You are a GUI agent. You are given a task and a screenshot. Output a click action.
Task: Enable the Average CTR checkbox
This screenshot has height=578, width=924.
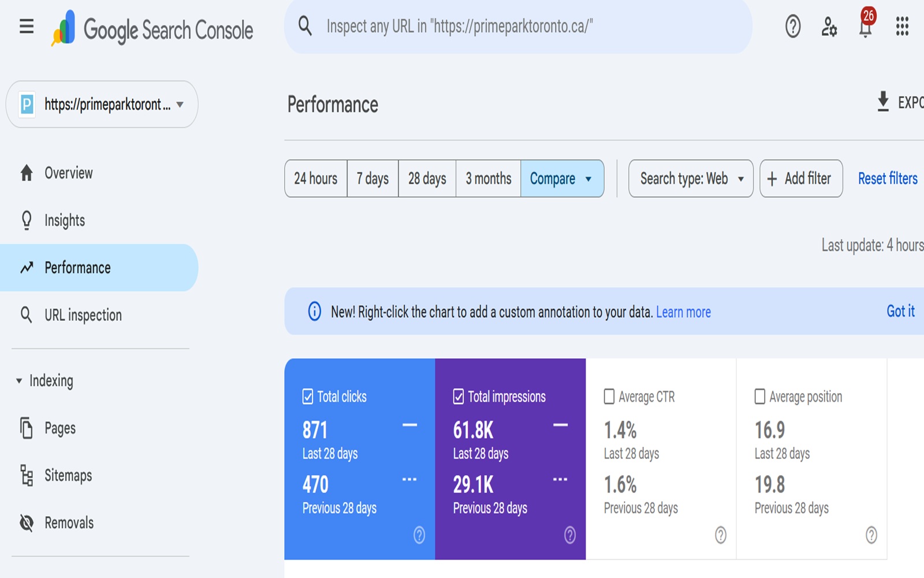click(610, 397)
